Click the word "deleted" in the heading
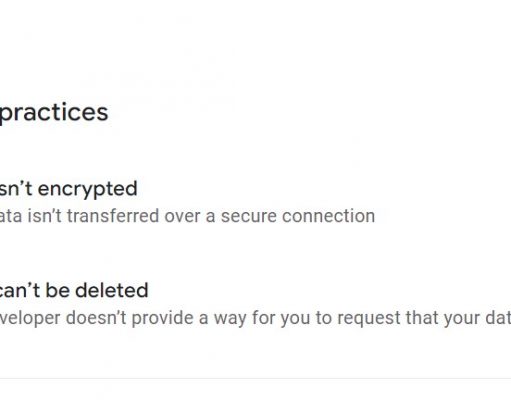This screenshot has height=400, width=511. [x=112, y=290]
